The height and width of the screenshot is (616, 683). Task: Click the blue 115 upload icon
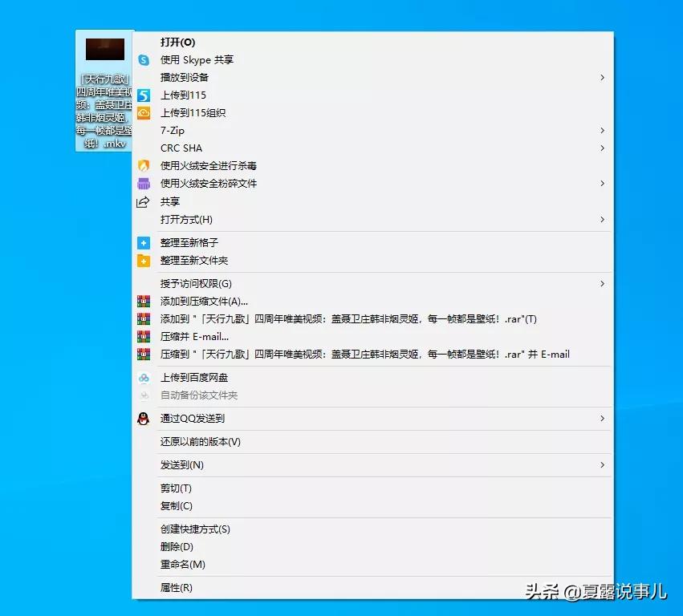click(x=143, y=95)
